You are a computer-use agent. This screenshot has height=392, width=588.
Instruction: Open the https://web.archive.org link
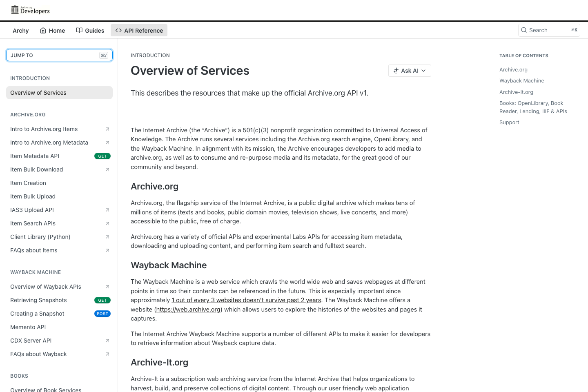tap(188, 309)
